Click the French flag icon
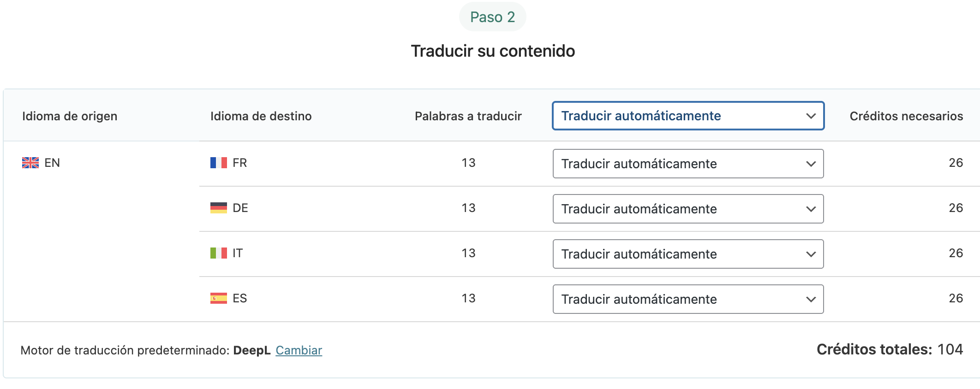The height and width of the screenshot is (389, 980). [x=218, y=163]
